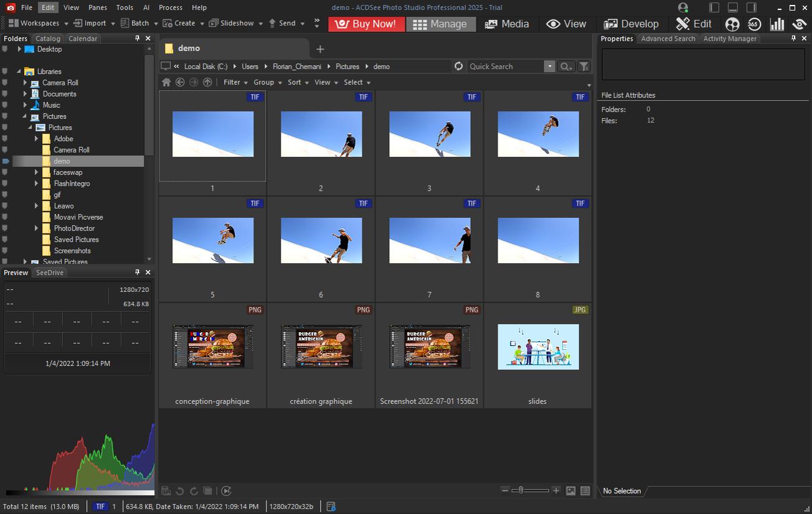Select the slides thumbnail

tap(537, 347)
